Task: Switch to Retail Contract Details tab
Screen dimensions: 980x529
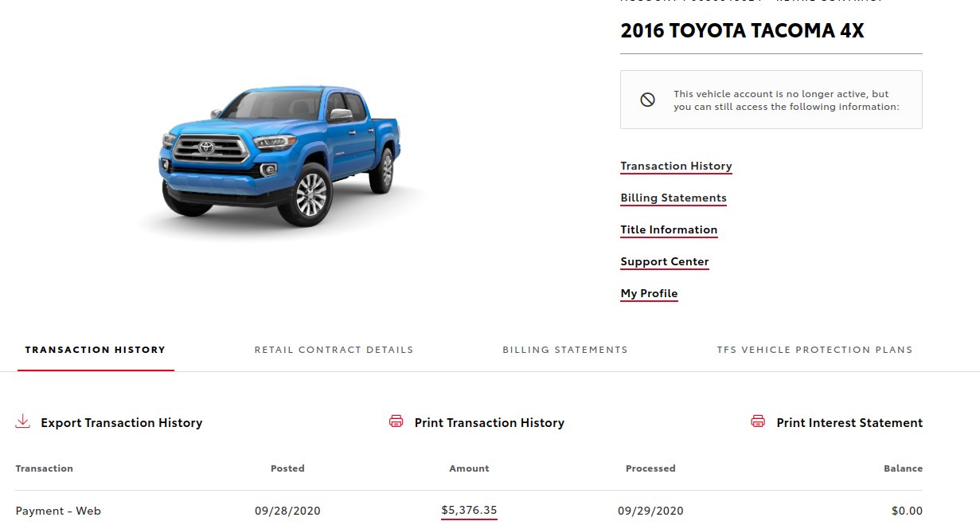Action: pyautogui.click(x=334, y=349)
